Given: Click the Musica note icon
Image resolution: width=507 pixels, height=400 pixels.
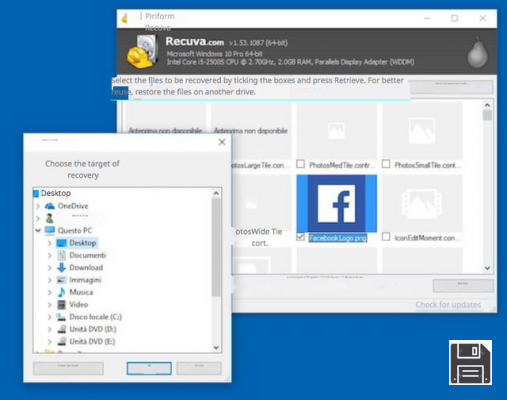Looking at the screenshot, I should point(61,292).
